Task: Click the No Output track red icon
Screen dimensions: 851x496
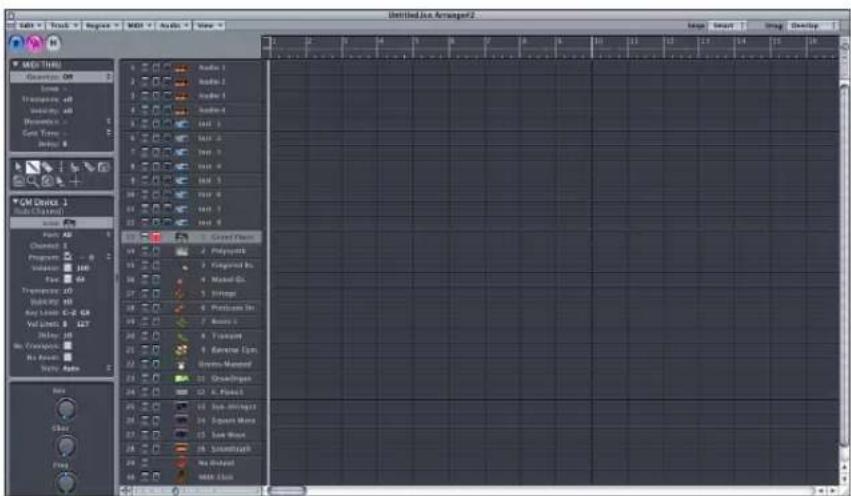Action: 182,463
